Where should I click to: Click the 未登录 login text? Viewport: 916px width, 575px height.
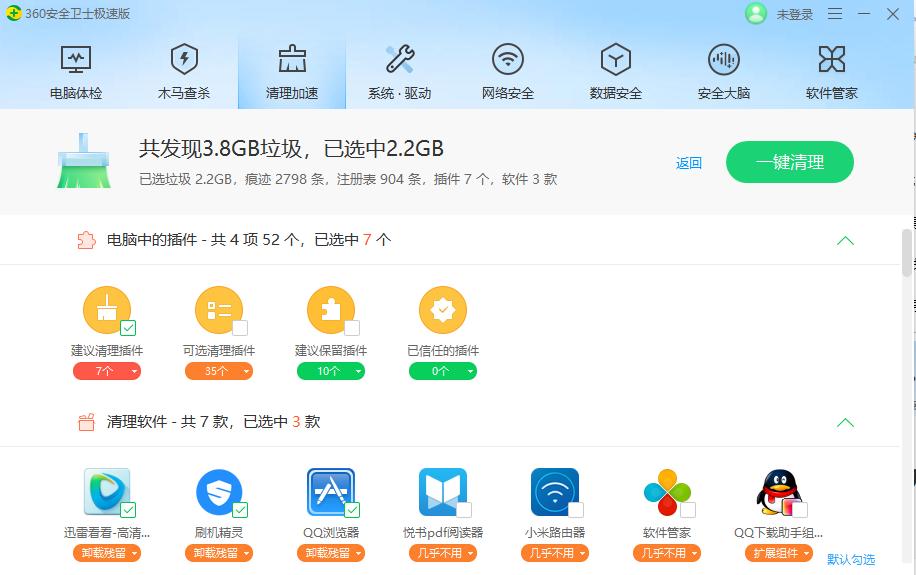[x=794, y=15]
